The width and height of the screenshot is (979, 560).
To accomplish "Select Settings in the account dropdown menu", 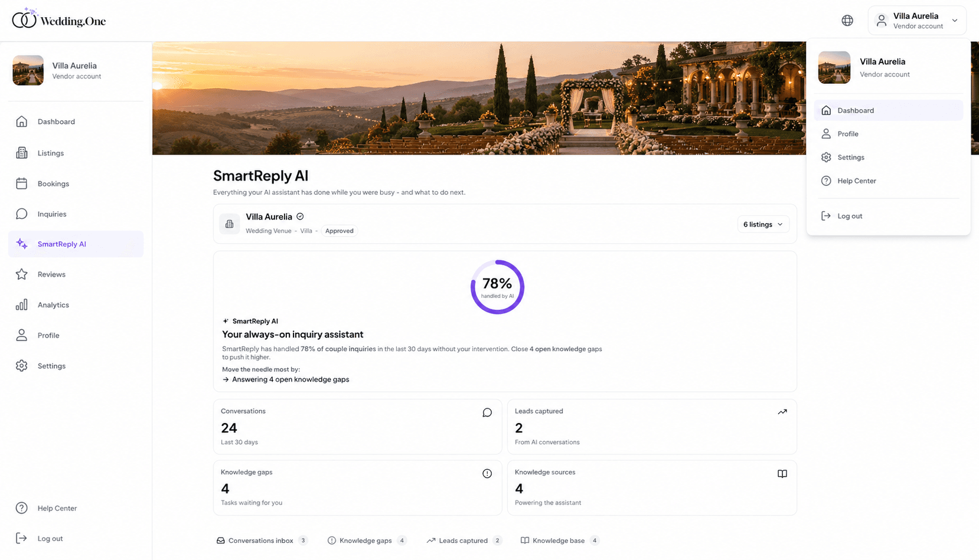I will (x=889, y=158).
